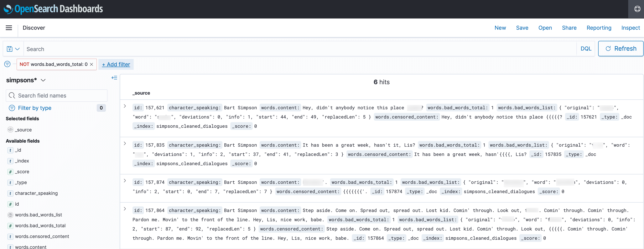Click the words.bad_words_list field type icon
Screen dimensions: 644x249
(10, 215)
